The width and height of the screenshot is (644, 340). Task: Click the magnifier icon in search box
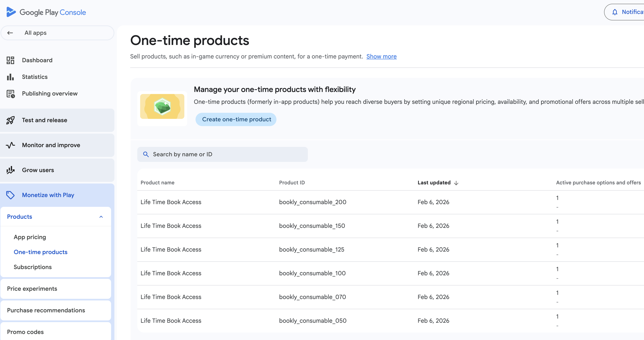[146, 154]
